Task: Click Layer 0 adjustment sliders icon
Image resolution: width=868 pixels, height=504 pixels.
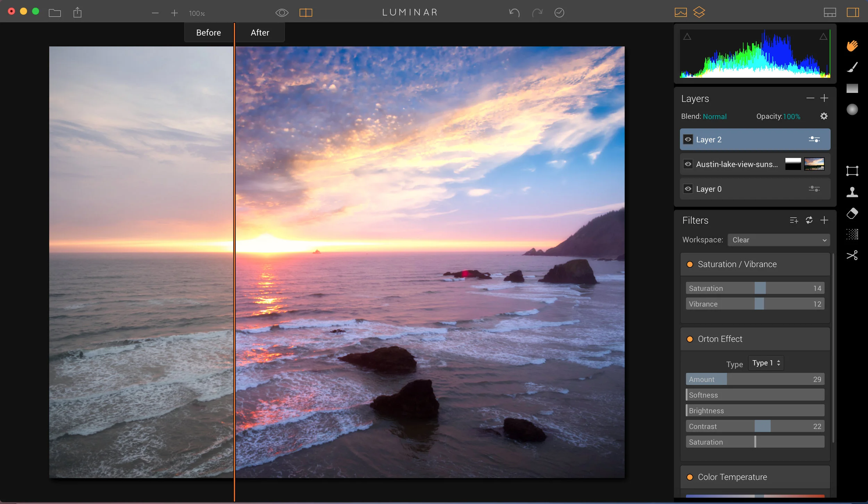Action: (x=814, y=189)
